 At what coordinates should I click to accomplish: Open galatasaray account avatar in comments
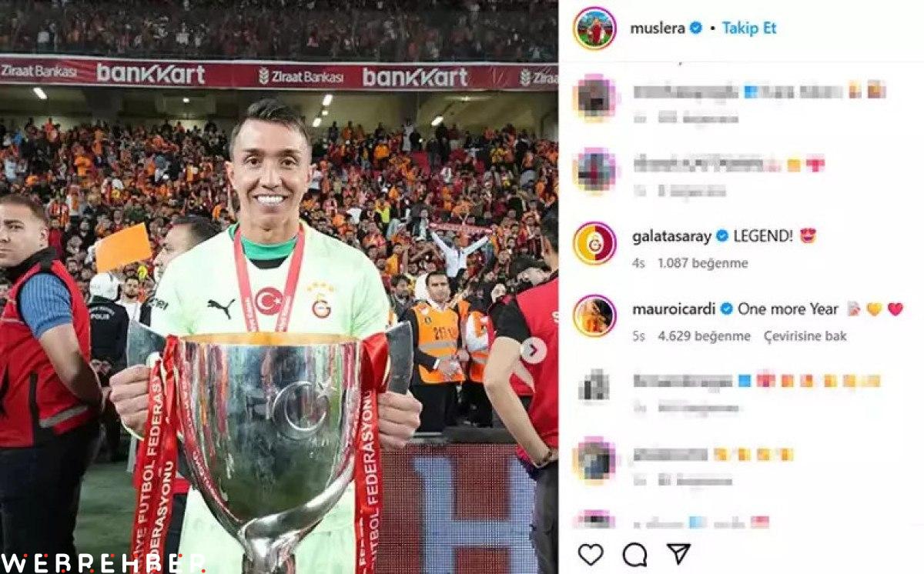(594, 243)
